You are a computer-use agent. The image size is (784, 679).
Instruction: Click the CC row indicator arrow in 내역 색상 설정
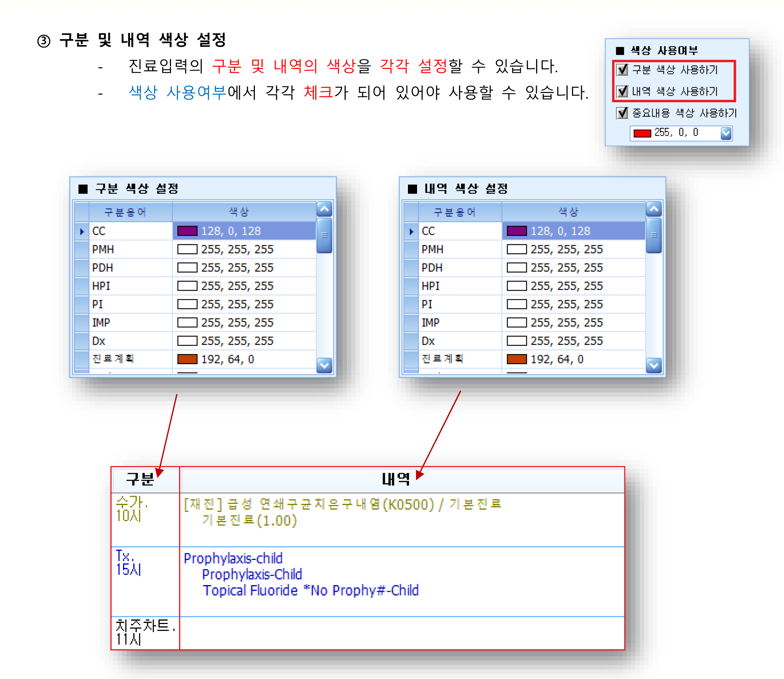[411, 231]
